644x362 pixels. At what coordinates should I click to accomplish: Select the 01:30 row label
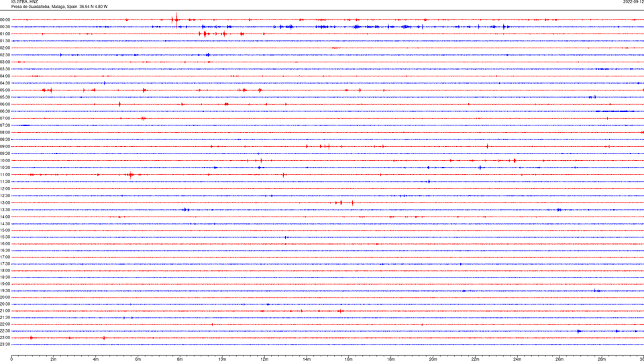5,41
